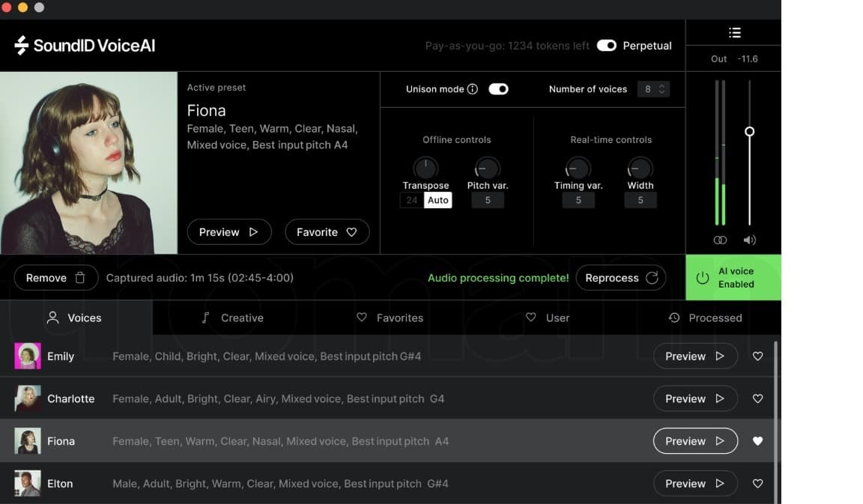
Task: Preview Elton's voice
Action: click(695, 483)
